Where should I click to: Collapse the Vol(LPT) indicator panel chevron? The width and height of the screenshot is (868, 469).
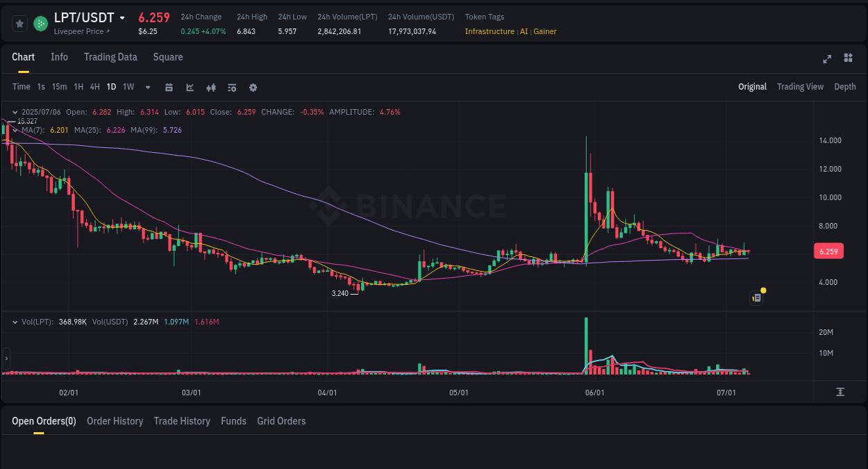pyautogui.click(x=15, y=322)
